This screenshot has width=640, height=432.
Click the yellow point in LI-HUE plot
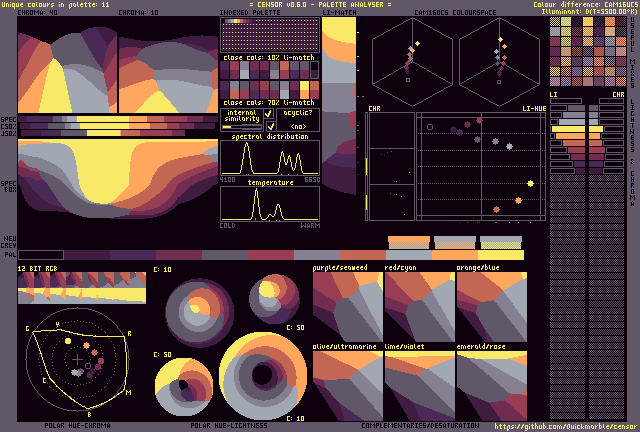point(529,184)
